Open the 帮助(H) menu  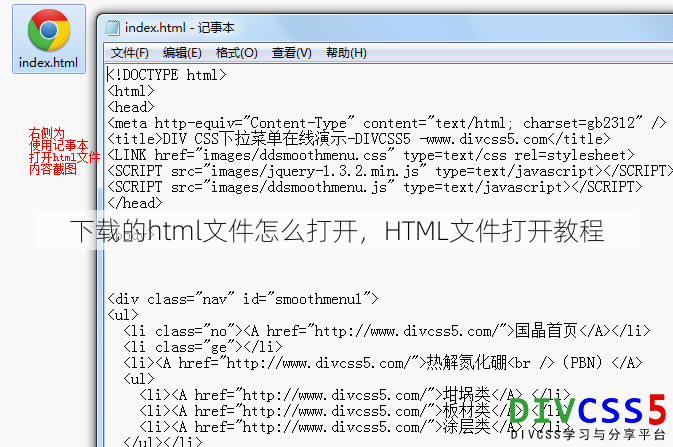coord(346,53)
